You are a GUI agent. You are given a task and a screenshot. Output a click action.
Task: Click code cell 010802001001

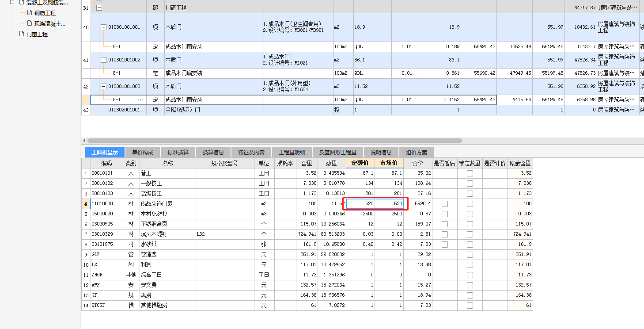pos(124,110)
